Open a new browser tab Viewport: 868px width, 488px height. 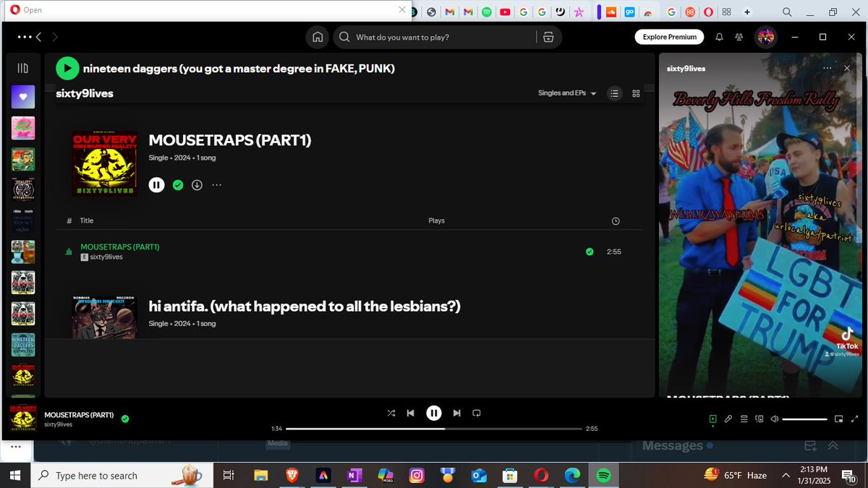(747, 12)
